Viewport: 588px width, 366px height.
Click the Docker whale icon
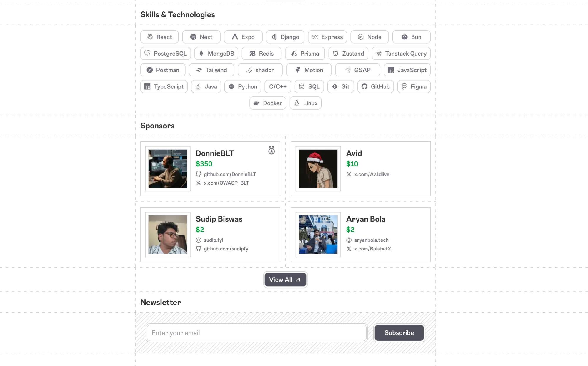256,103
